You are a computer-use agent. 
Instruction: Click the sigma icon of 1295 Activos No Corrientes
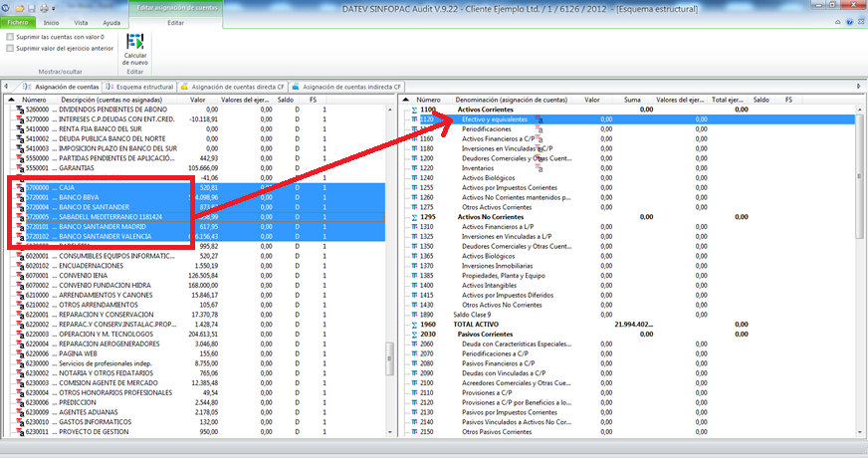click(x=414, y=217)
